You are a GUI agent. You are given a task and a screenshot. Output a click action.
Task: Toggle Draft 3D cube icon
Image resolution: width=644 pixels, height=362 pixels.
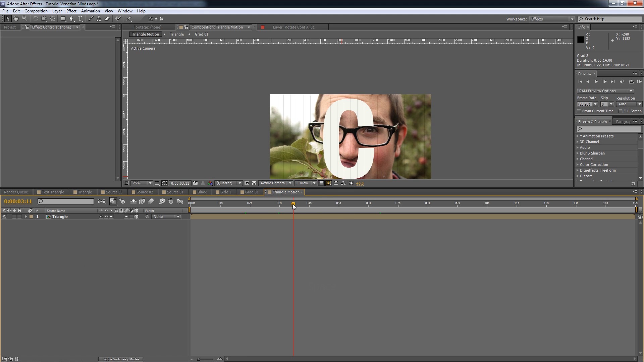click(122, 201)
